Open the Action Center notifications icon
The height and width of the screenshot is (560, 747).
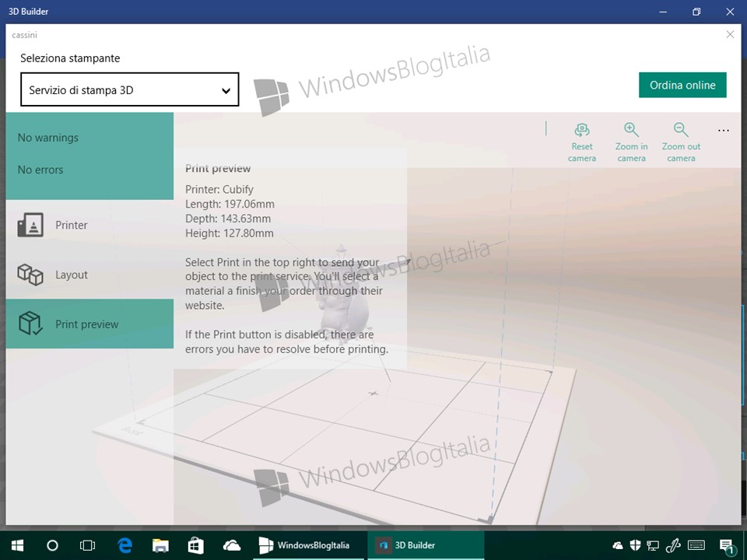click(727, 546)
